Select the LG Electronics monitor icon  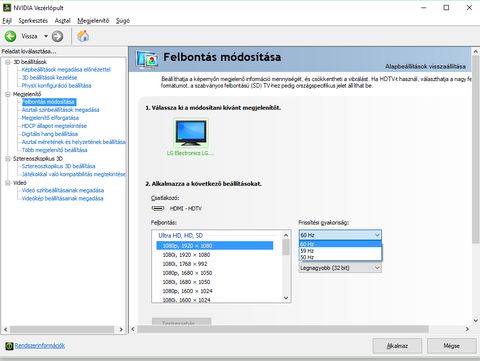(191, 133)
